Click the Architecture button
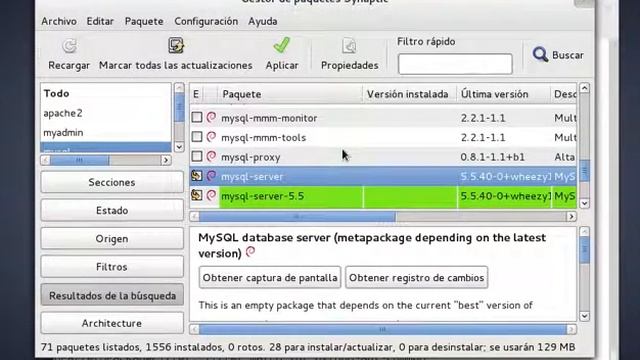640x360 pixels. click(112, 323)
